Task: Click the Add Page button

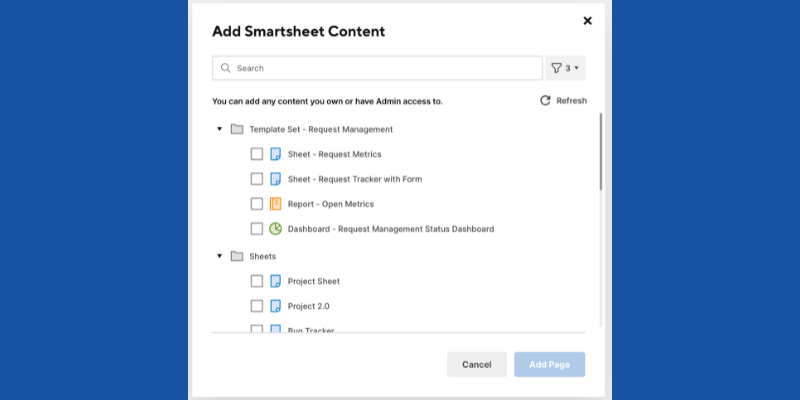Action: (549, 365)
